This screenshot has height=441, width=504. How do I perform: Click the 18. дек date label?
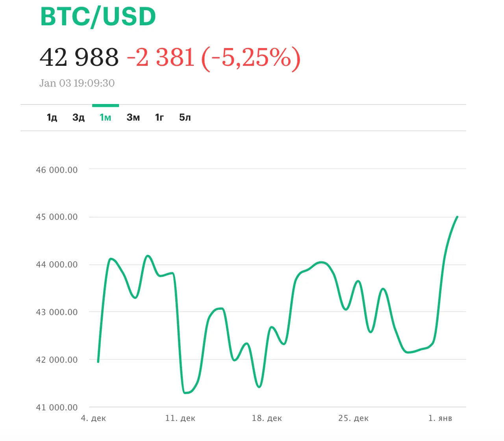[x=267, y=418]
